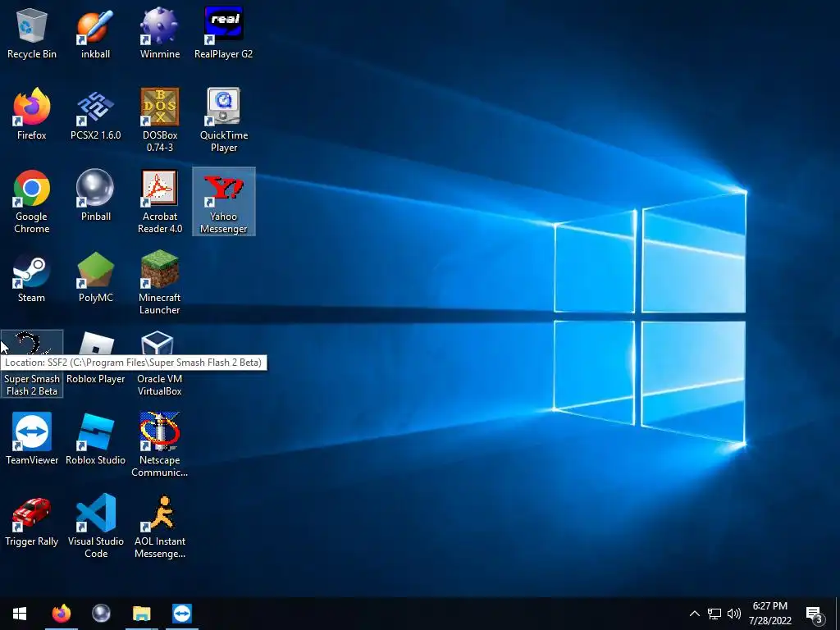Image resolution: width=840 pixels, height=630 pixels.
Task: Click the PolyMC shortcut
Action: 95,277
